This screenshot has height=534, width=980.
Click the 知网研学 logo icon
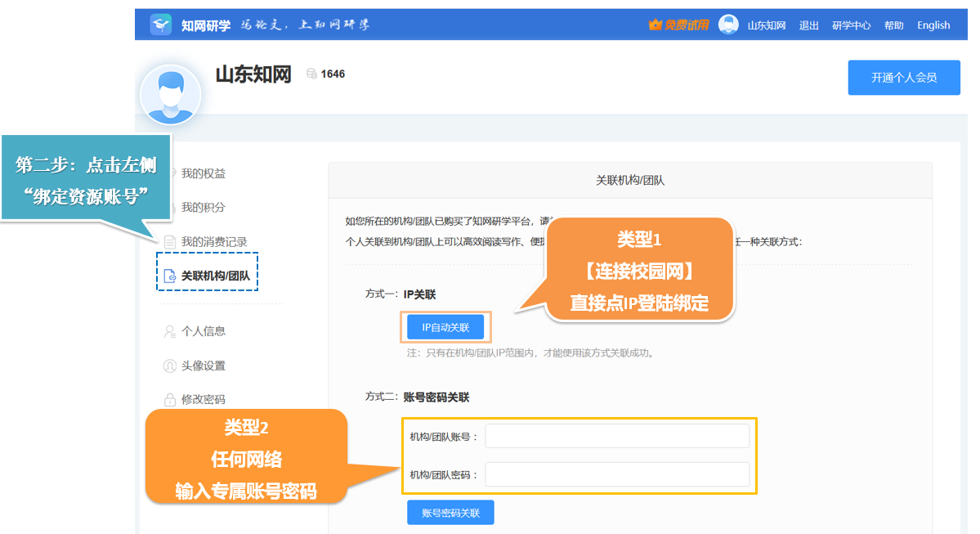pyautogui.click(x=161, y=25)
